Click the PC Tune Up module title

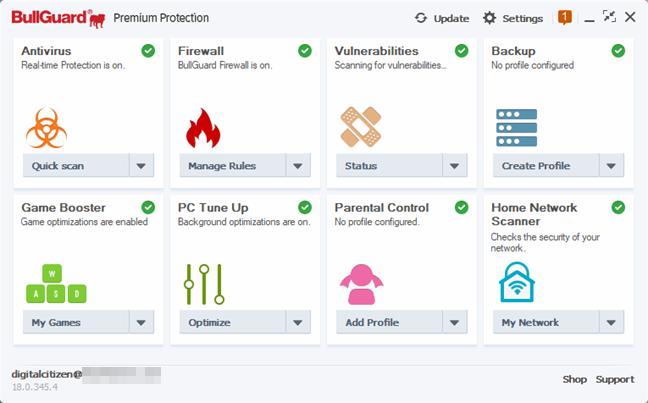213,207
